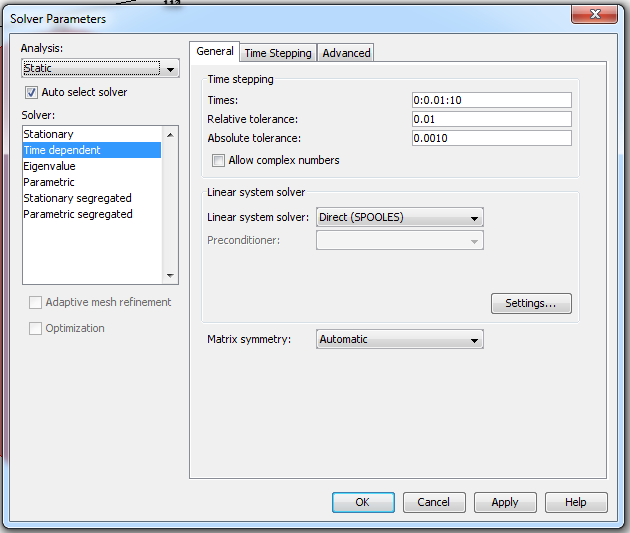
Task: Click the OK button
Action: pos(363,502)
